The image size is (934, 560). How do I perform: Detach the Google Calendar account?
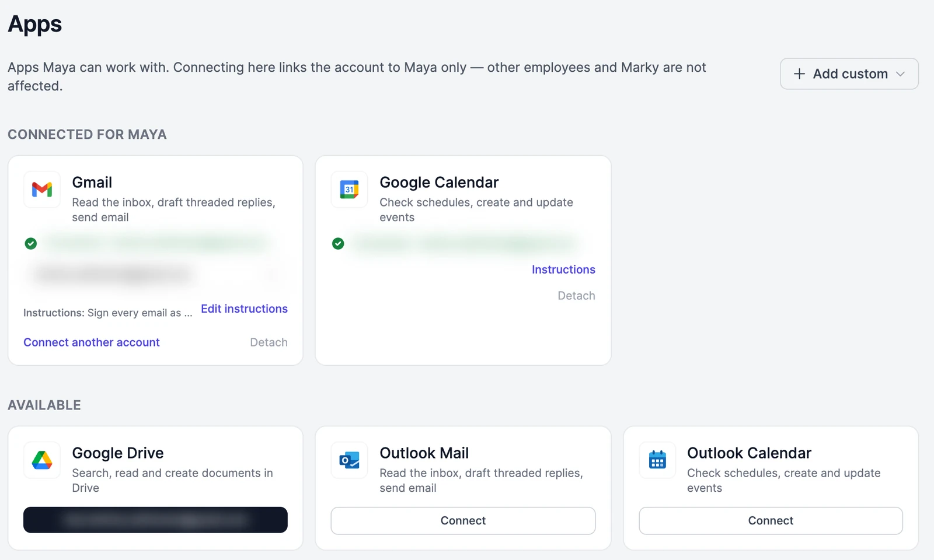click(x=576, y=296)
